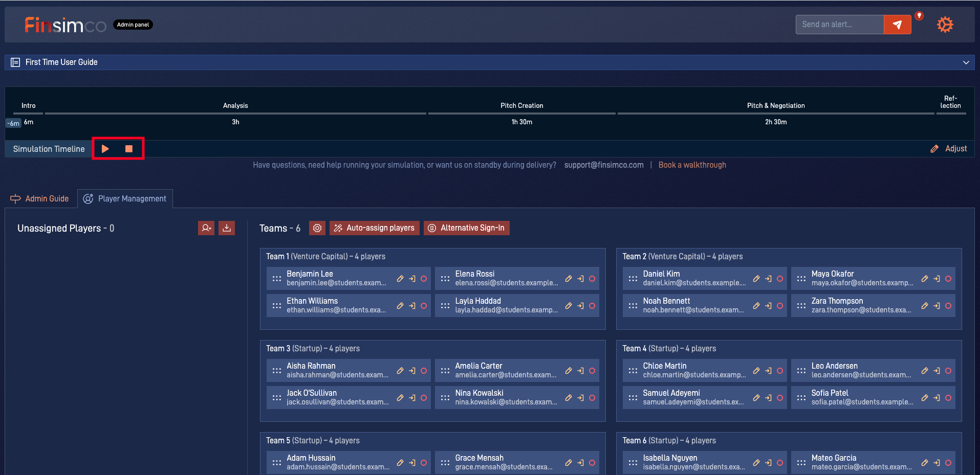Click the Admin panel badge

pyautogui.click(x=133, y=25)
